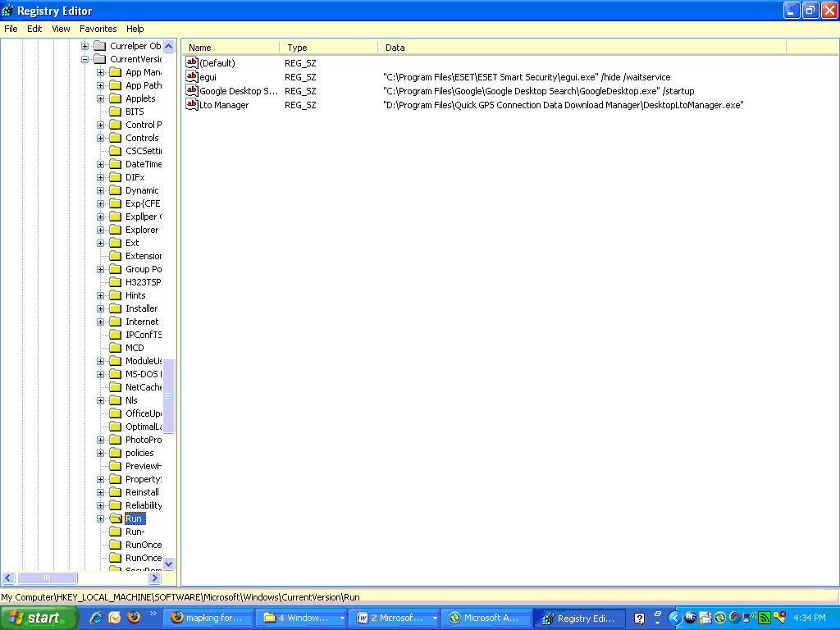
Task: Click the green network signal tray icon
Action: [x=765, y=618]
